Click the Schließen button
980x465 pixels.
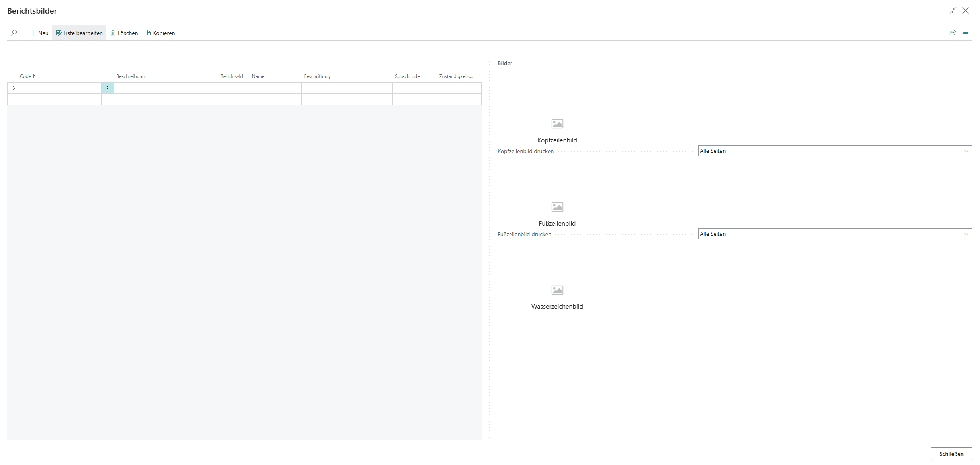click(x=951, y=454)
